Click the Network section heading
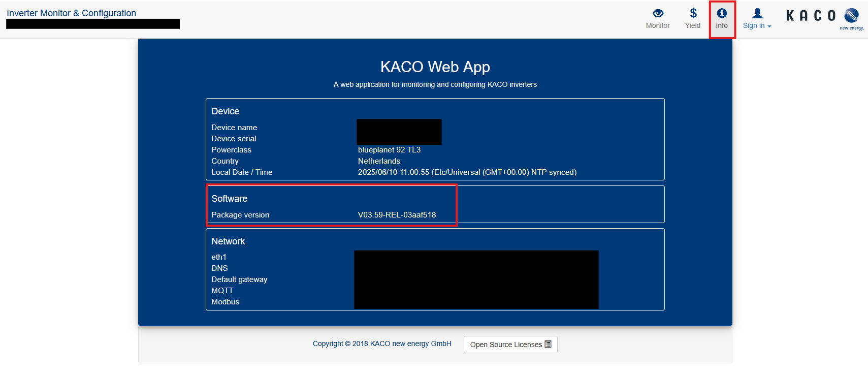The image size is (868, 374). [x=228, y=241]
